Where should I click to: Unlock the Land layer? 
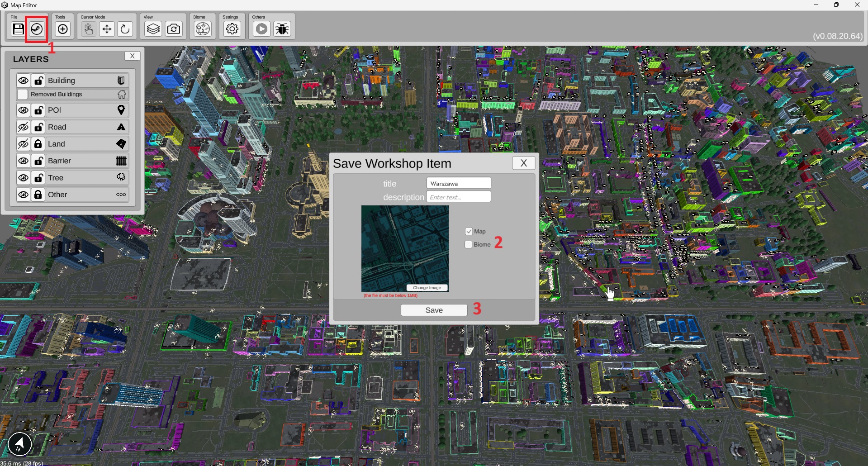point(38,144)
